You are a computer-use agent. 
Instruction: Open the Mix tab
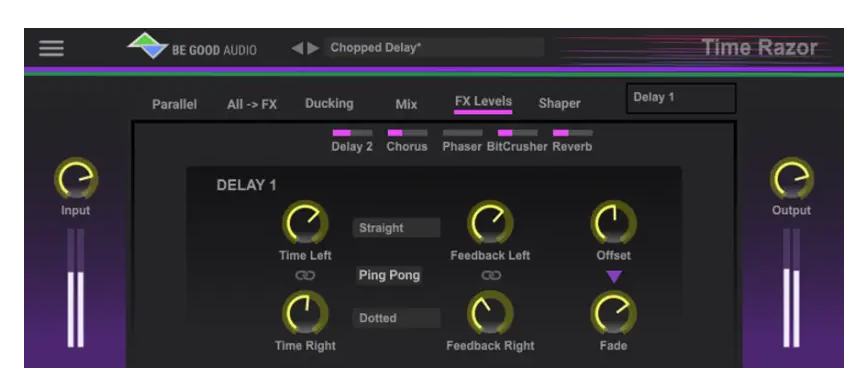[407, 104]
